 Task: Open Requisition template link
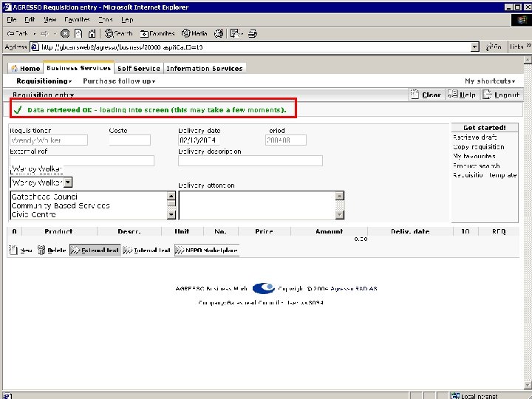point(485,175)
